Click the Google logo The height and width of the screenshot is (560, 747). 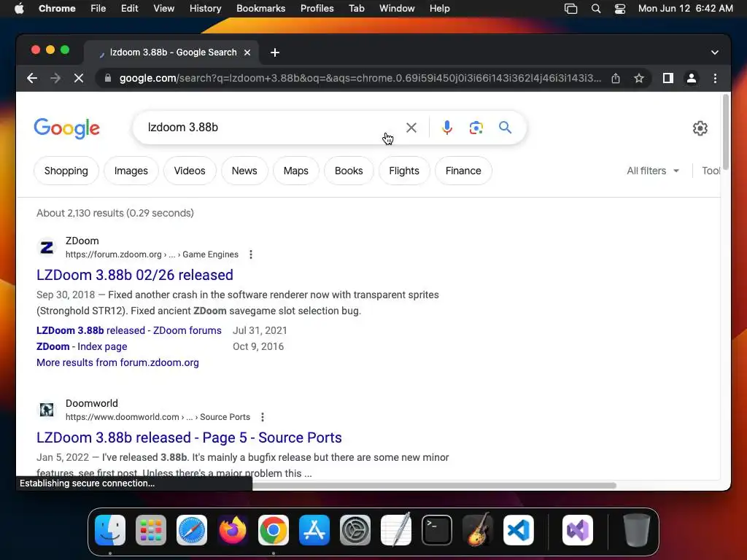66,128
